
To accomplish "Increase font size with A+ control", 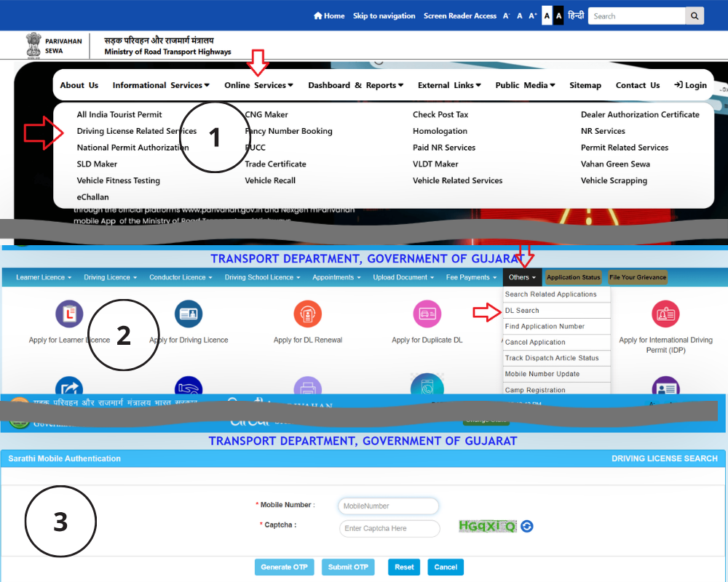I will (533, 16).
